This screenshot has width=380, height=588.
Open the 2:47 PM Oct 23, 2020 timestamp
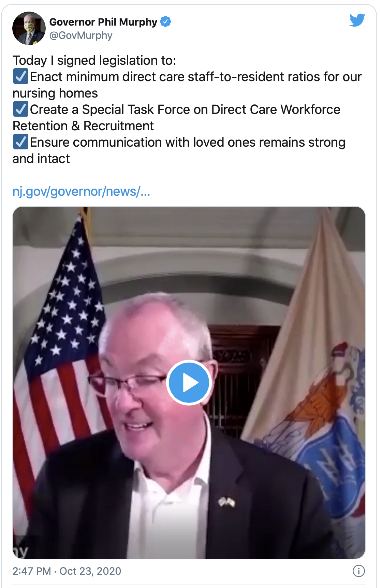[67, 571]
